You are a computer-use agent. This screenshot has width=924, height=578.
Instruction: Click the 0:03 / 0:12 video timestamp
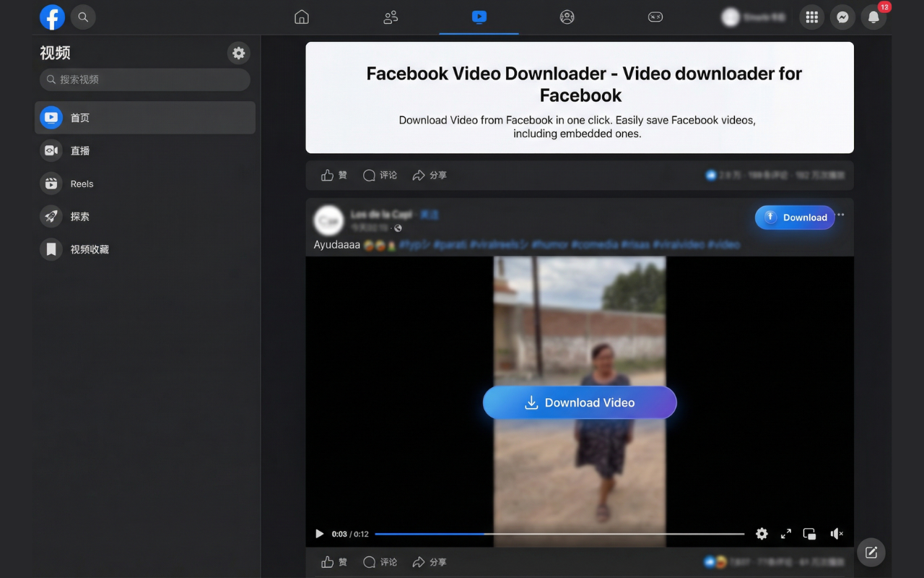(x=350, y=534)
